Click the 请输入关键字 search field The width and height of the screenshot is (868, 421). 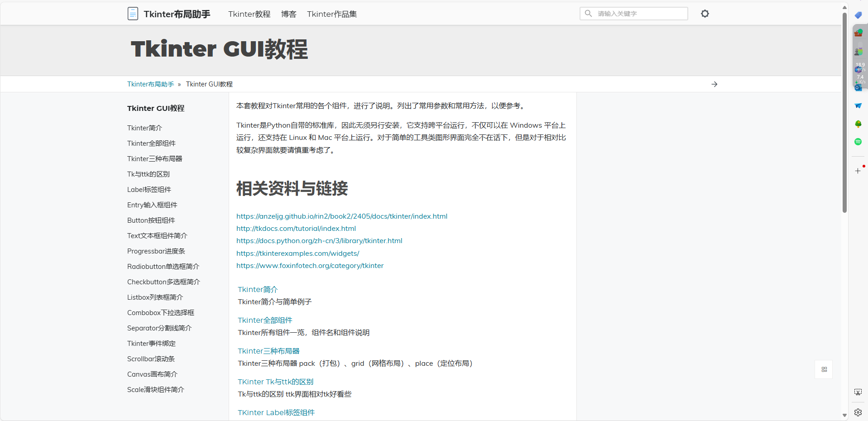tap(634, 14)
